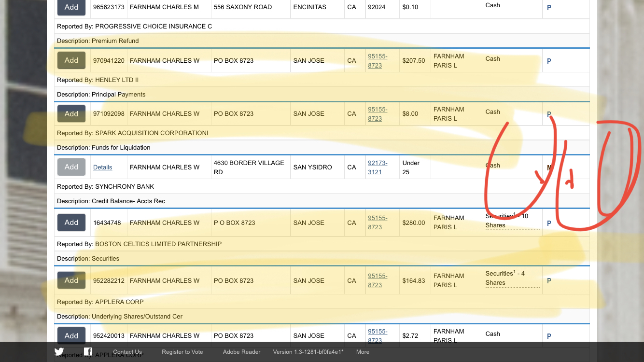Viewport: 644px width, 362px height.
Task: Click Description: Credit Balance- Accts Rec
Action: 111,201
